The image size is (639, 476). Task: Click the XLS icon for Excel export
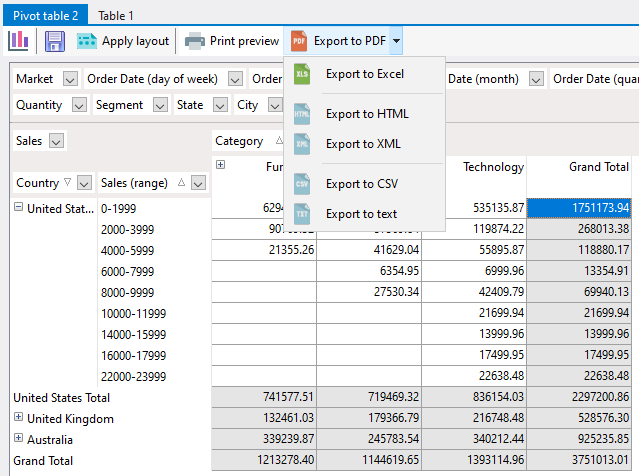303,74
